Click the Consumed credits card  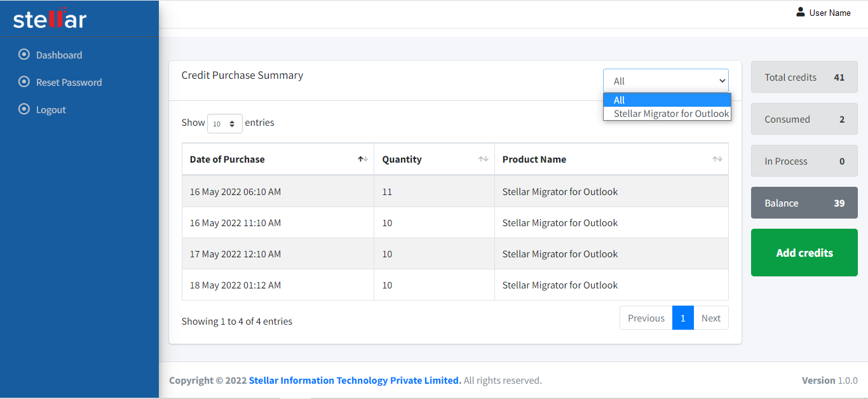[804, 119]
